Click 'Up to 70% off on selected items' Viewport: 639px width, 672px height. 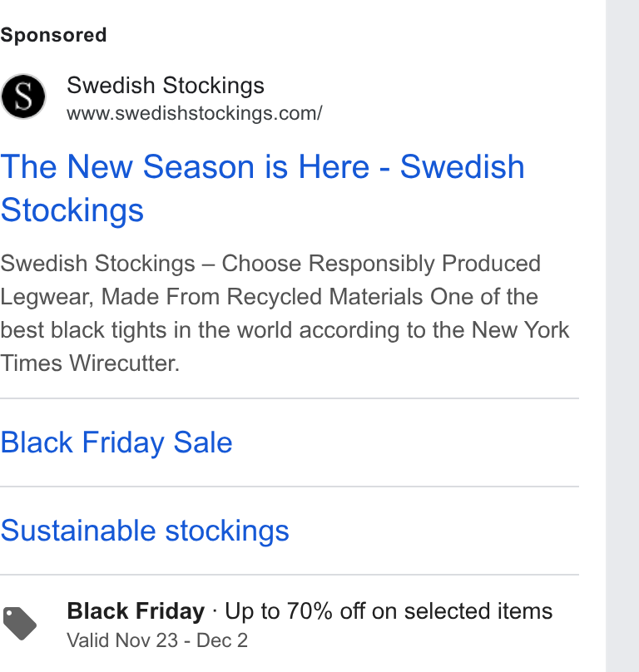tap(389, 611)
